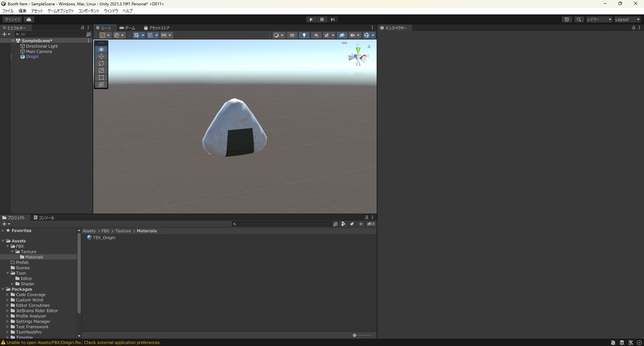Collapse the SampleScene hierarchy arrow
The height and width of the screenshot is (346, 644).
(13, 41)
